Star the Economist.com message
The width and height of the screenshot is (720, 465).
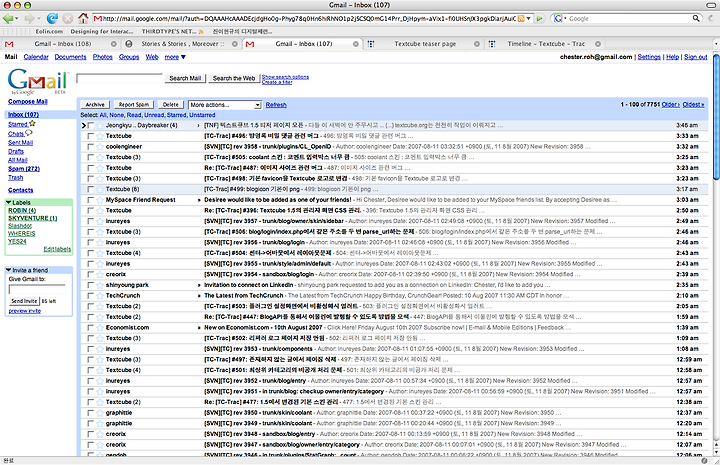point(100,328)
